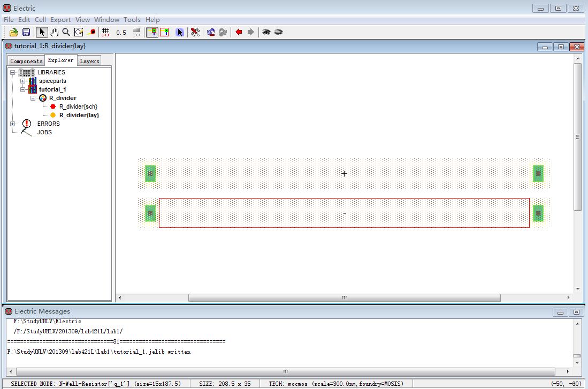Open R_divider{sch} schematic cell
Screen dimensions: 588x389
point(78,106)
